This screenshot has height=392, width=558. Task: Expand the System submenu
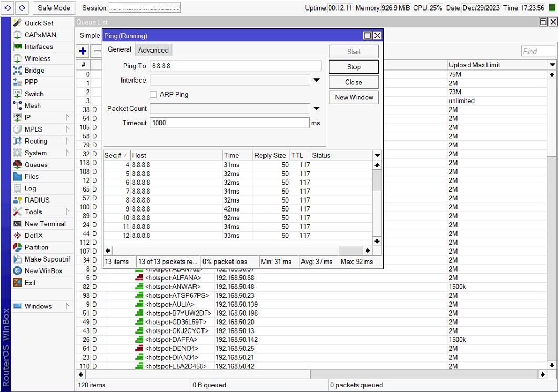[x=43, y=153]
